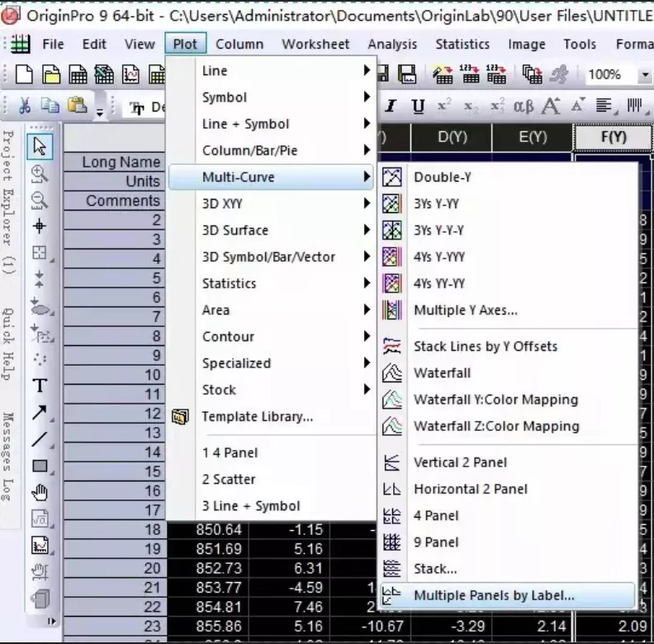This screenshot has width=654, height=644.
Task: Select the Arrow drawing tool
Action: (x=40, y=413)
